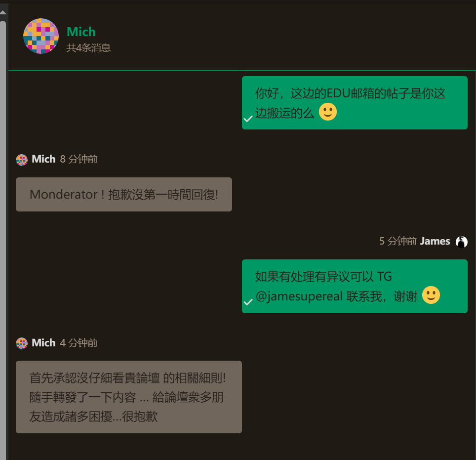The width and height of the screenshot is (476, 460).
Task: Click smiley emoji in EDU邮箱 message
Action: (328, 112)
